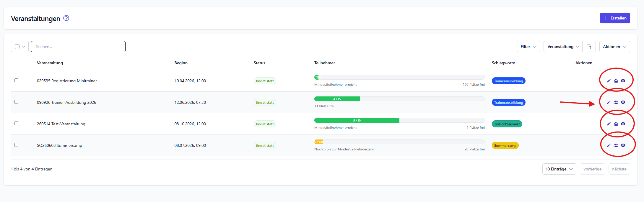Open participants of 090926 Trainer-Ausbildung 2026
The width and height of the screenshot is (644, 202).
pyautogui.click(x=616, y=102)
